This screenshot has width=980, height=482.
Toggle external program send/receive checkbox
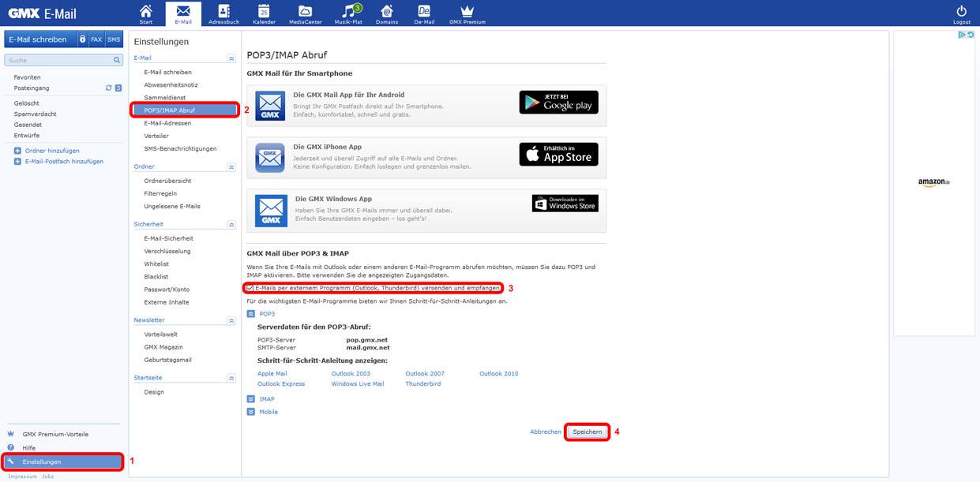[250, 289]
